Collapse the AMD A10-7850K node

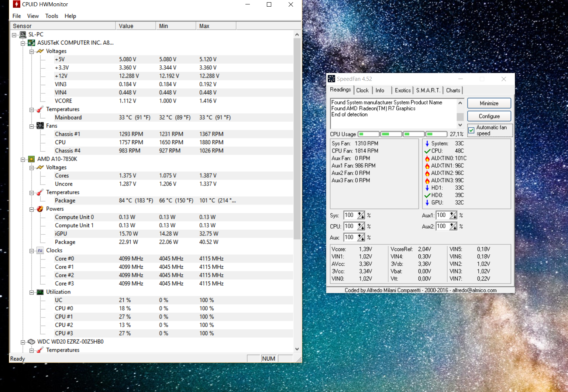coord(23,159)
